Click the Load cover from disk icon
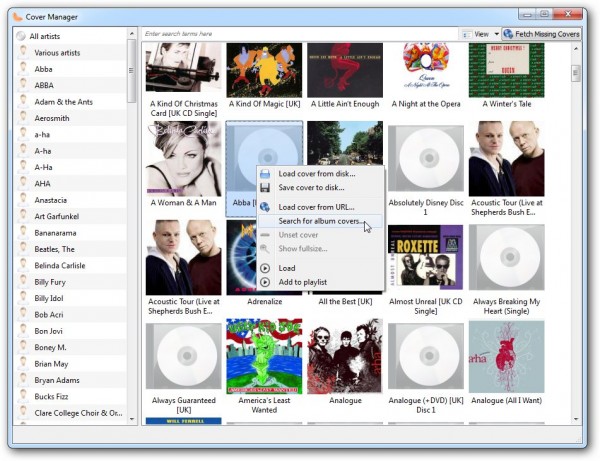The height and width of the screenshot is (461, 600). 265,173
